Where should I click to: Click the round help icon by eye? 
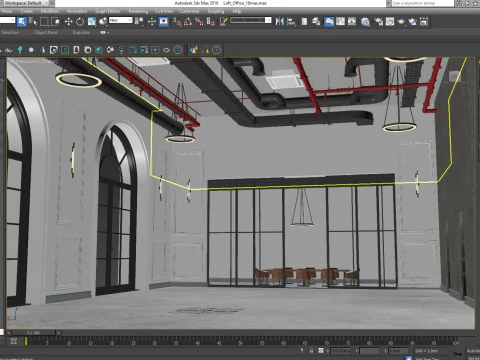point(178,50)
